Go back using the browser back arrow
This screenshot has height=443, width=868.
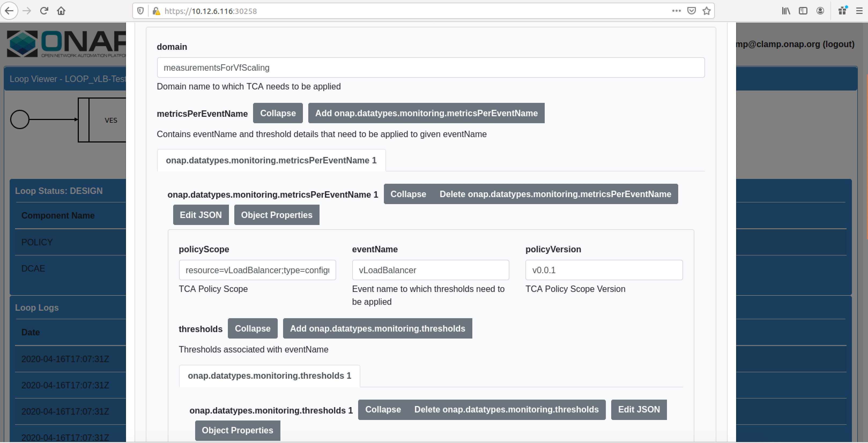pos(9,11)
